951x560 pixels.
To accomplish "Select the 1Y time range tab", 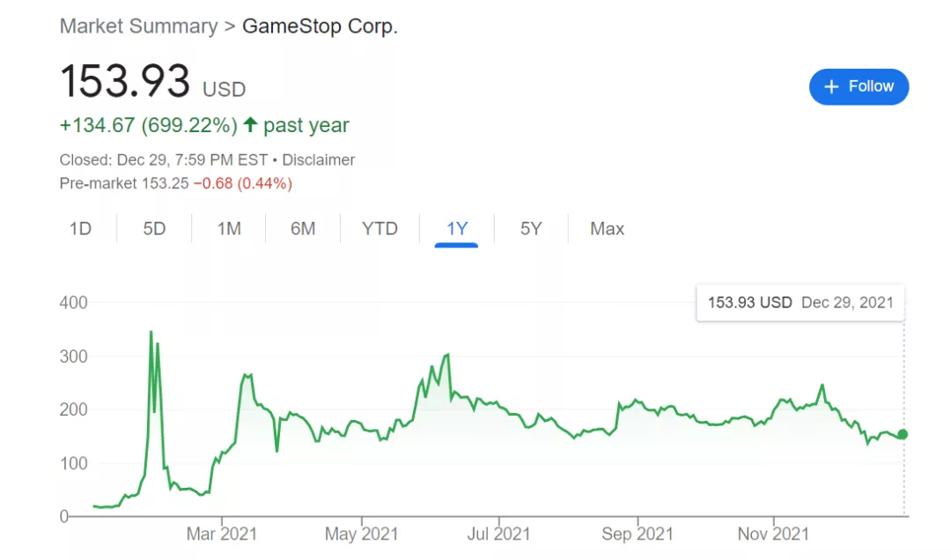I will click(456, 229).
